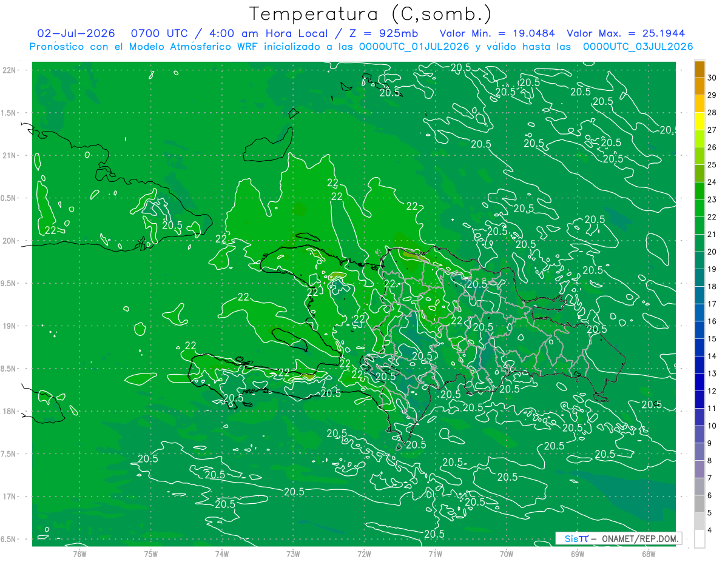Click the colorbar value label "12"
728x562 pixels.
click(x=712, y=391)
